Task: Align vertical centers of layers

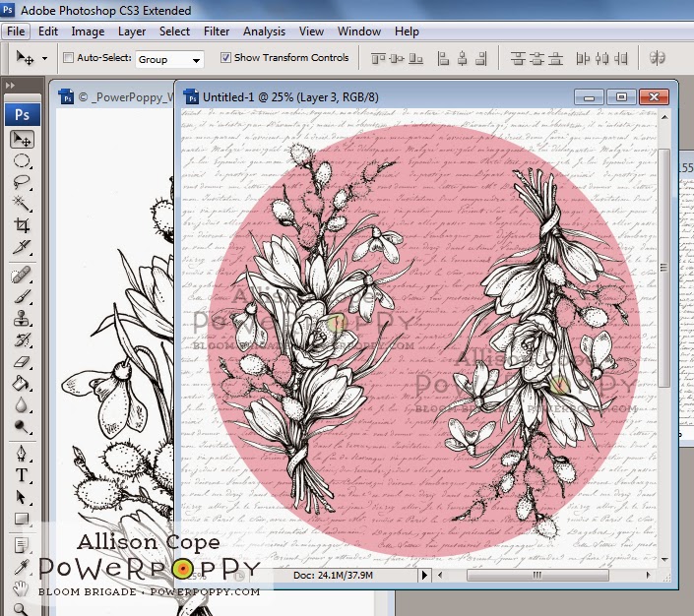Action: click(x=397, y=58)
